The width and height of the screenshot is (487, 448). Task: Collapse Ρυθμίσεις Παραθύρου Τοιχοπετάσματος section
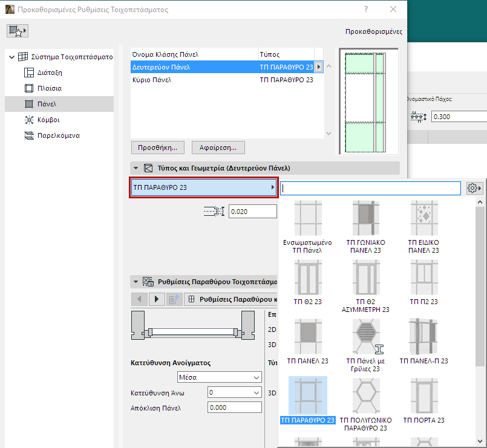pyautogui.click(x=136, y=282)
